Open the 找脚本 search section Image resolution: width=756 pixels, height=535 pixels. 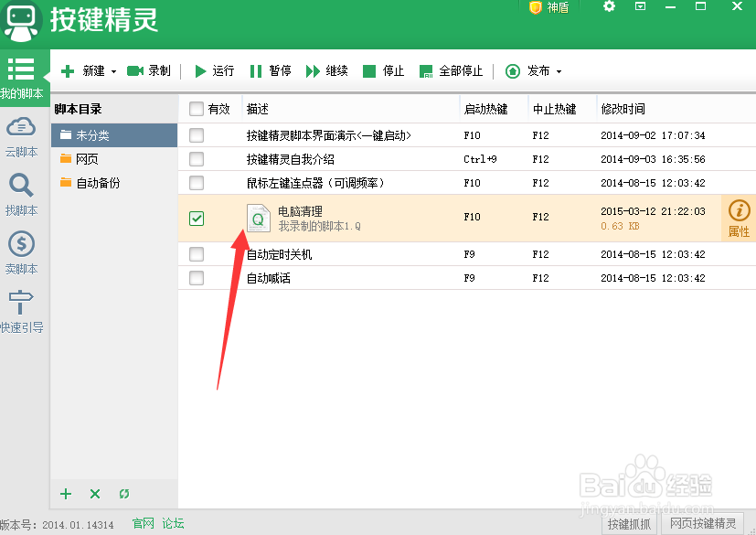tap(21, 196)
